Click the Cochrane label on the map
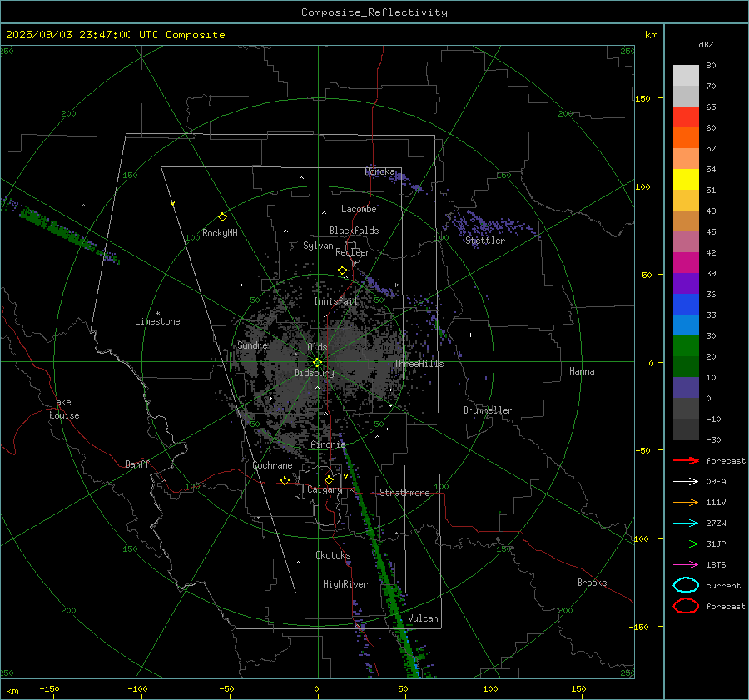This screenshot has height=700, width=749. point(272,465)
